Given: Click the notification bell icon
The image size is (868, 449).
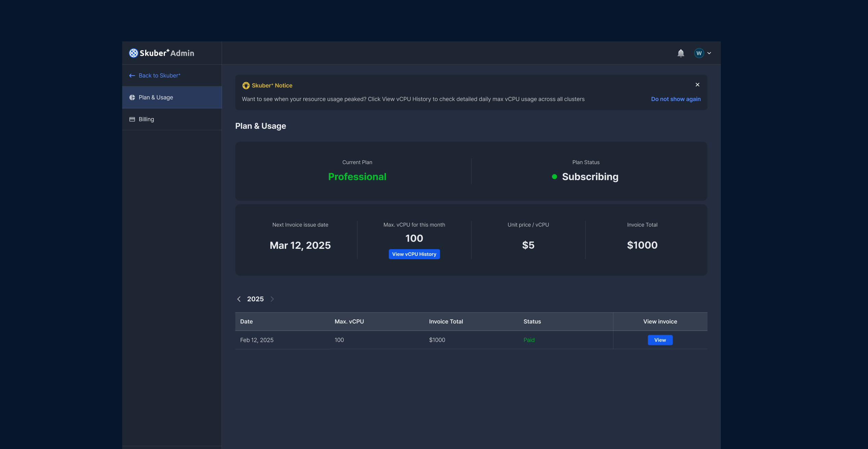Looking at the screenshot, I should pos(680,53).
